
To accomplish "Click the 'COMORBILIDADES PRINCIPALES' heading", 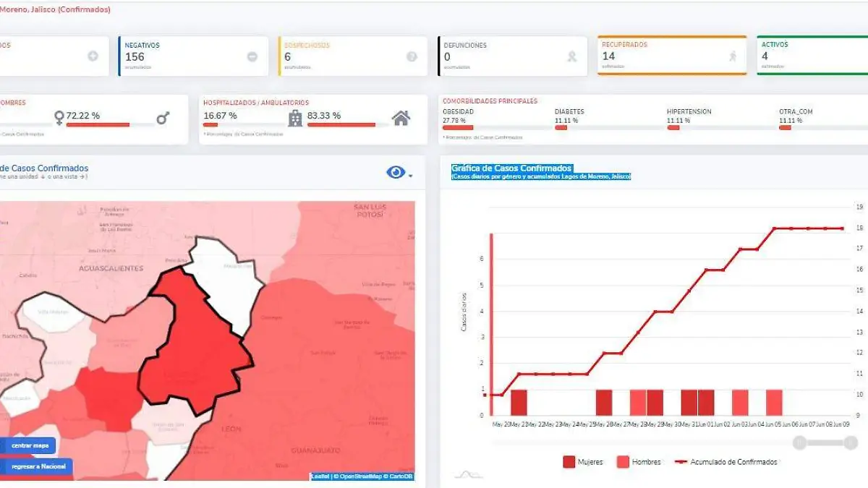I will pyautogui.click(x=490, y=101).
